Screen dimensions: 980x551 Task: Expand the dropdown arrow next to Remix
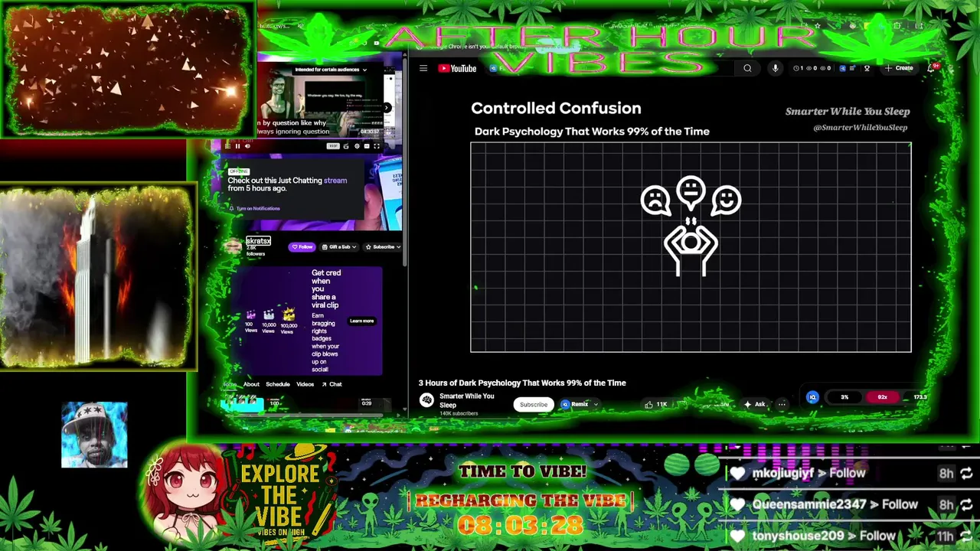click(596, 404)
